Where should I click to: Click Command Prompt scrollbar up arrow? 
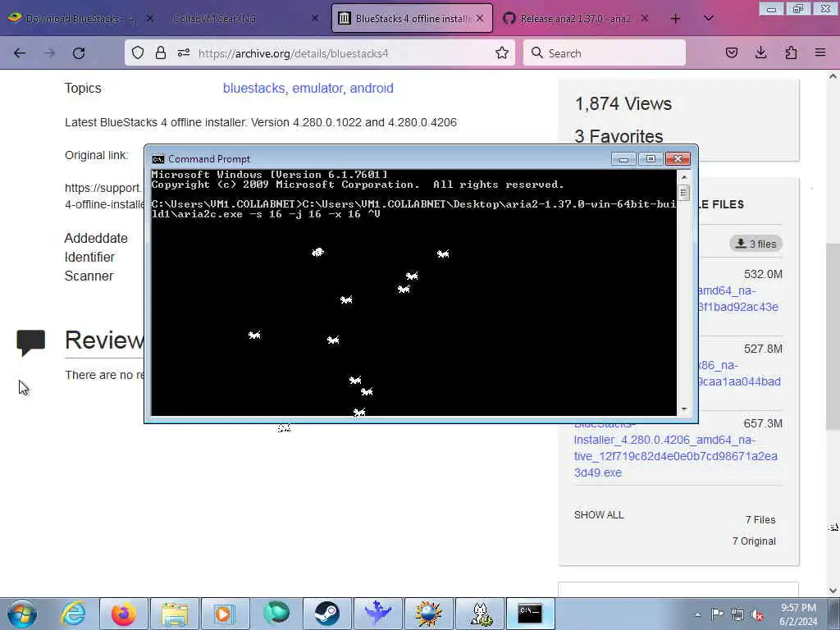pyautogui.click(x=683, y=177)
